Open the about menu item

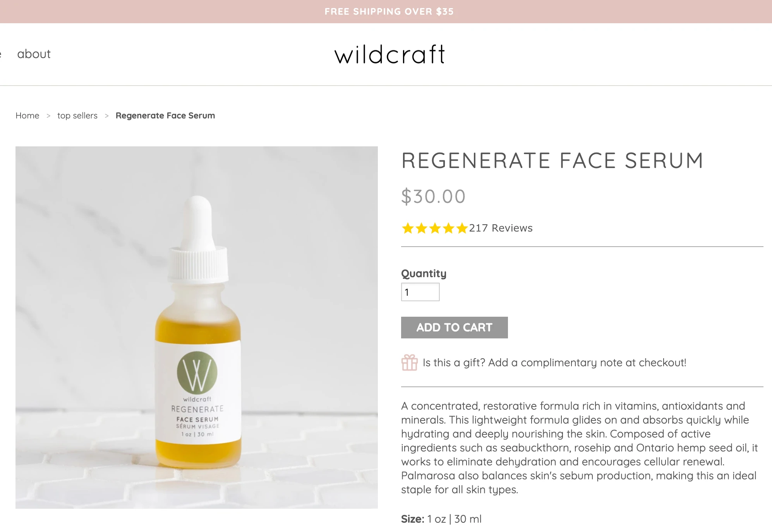(34, 54)
